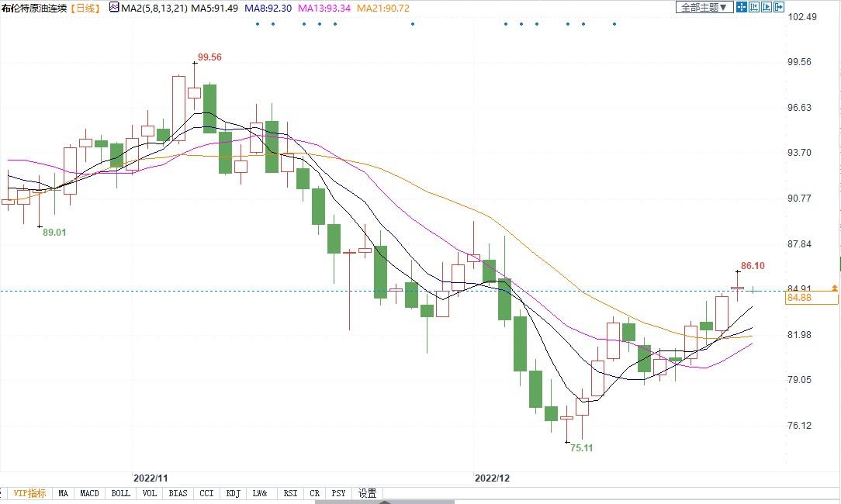Click the 2022/12 date axis label

(492, 478)
